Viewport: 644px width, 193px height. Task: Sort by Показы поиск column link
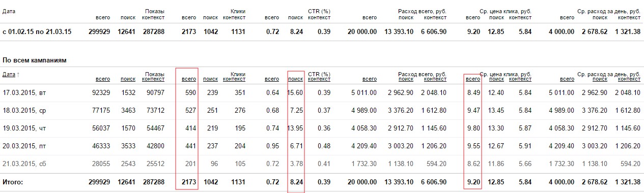(x=128, y=79)
